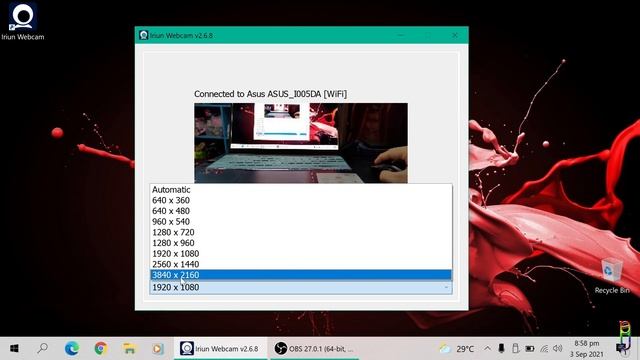Viewport: 640px width, 360px height.
Task: Collapse the resolution combo box arrow
Action: [x=446, y=287]
